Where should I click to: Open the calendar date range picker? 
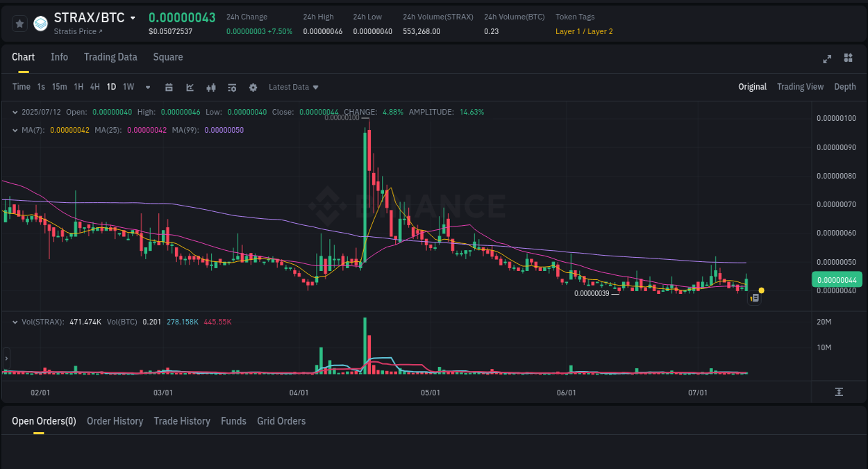(169, 87)
